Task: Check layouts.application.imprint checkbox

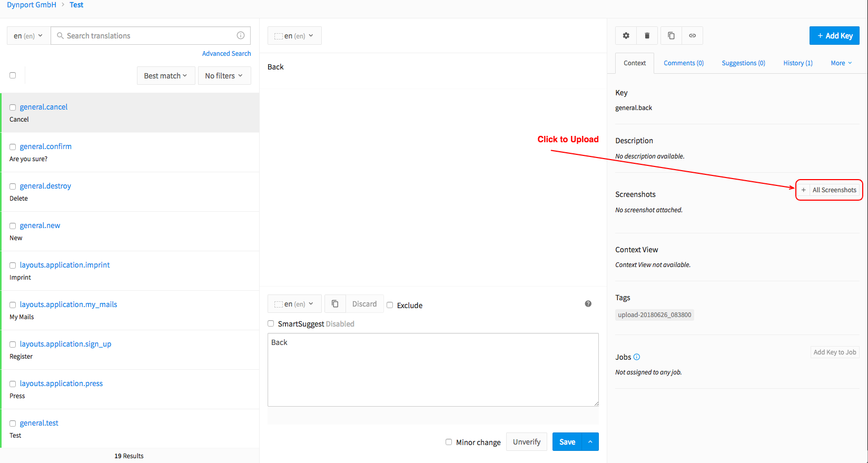Action: [x=13, y=265]
